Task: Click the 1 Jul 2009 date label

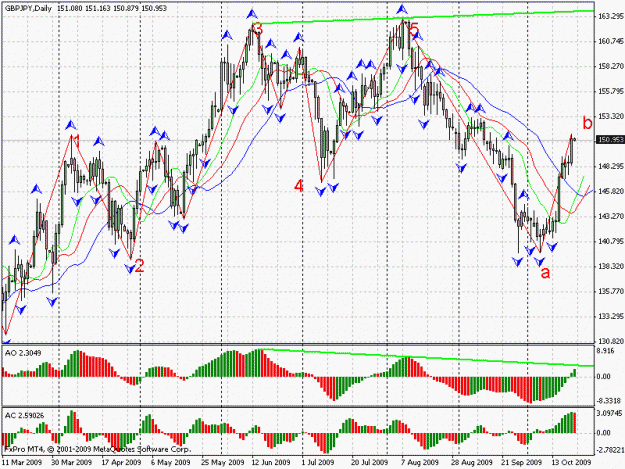Action: pos(318,462)
